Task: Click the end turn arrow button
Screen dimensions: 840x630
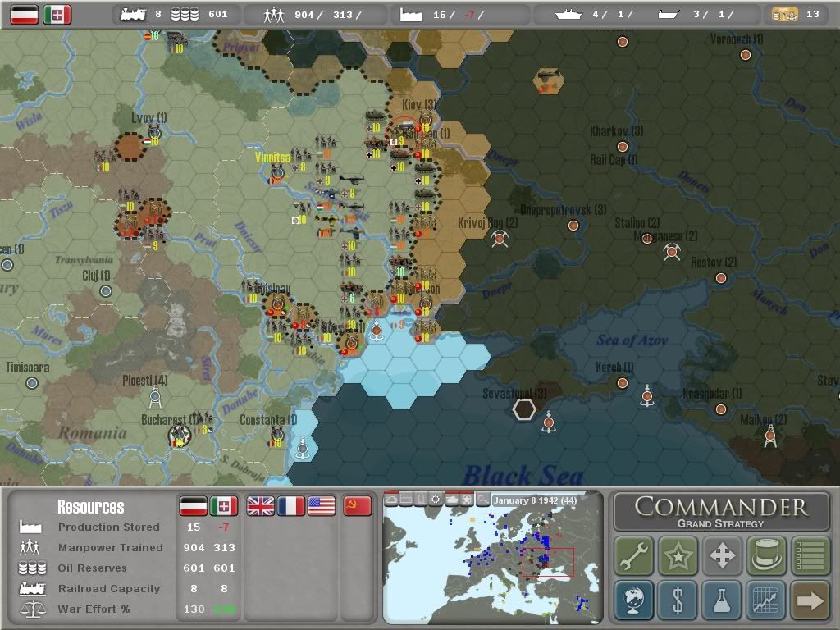Action: [x=810, y=600]
